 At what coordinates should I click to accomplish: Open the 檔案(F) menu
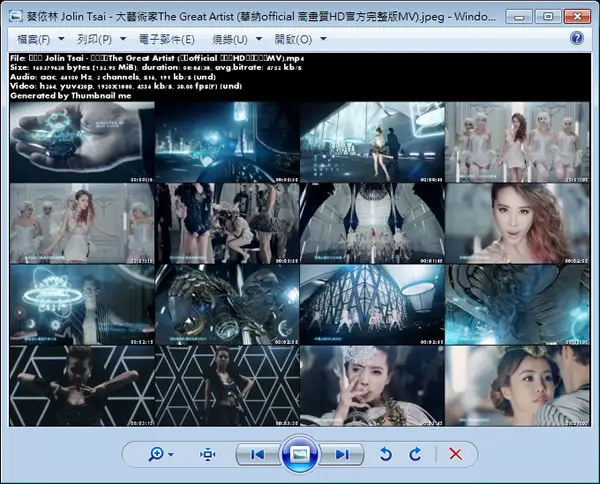pos(34,39)
